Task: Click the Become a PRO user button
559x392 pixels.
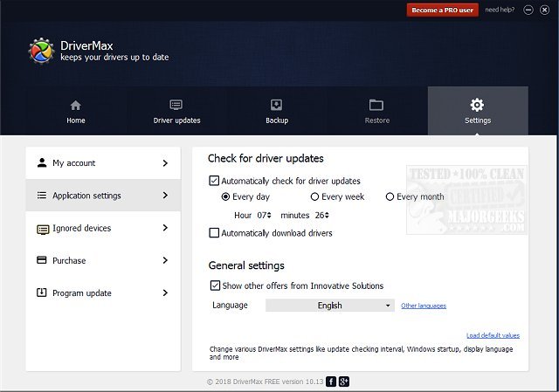Action: click(443, 10)
